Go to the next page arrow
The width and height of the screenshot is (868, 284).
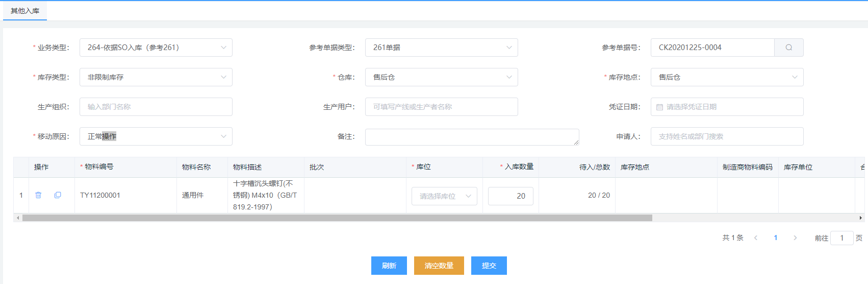[795, 238]
